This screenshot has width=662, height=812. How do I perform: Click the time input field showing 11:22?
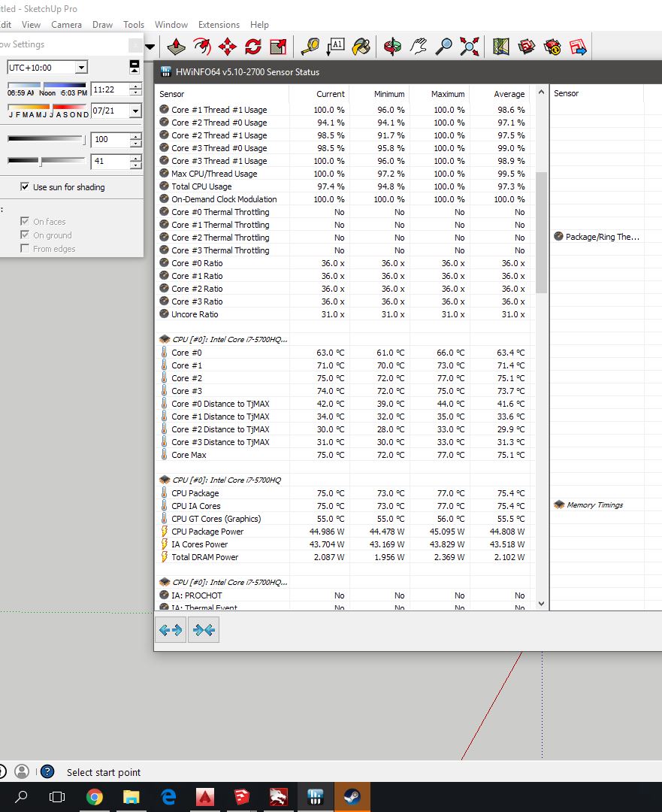click(110, 89)
